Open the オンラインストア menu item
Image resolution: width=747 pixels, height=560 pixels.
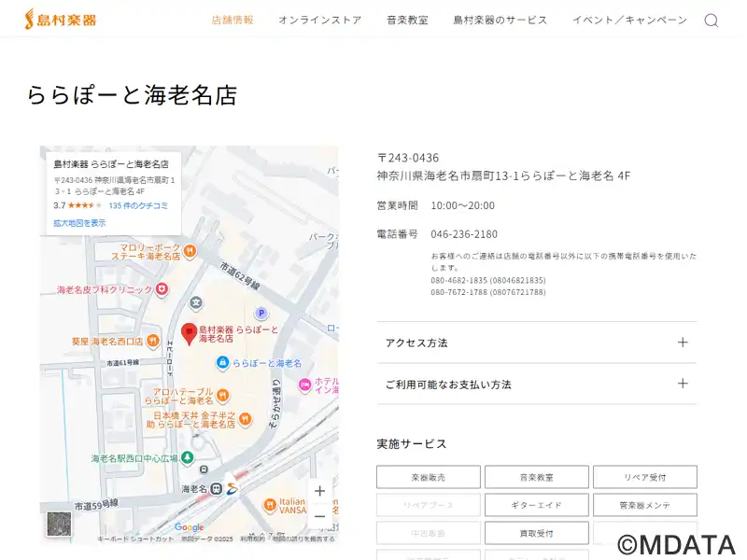[x=319, y=21]
